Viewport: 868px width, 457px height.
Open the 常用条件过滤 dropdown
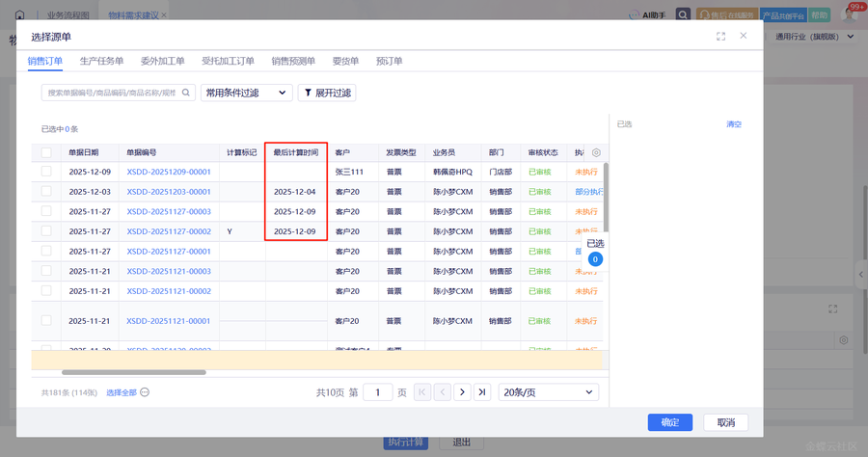[x=246, y=93]
